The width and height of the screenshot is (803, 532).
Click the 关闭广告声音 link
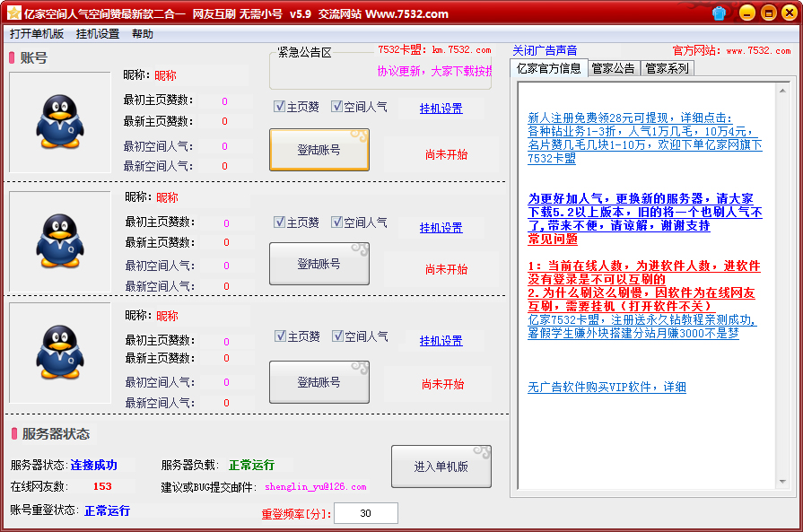coord(545,50)
